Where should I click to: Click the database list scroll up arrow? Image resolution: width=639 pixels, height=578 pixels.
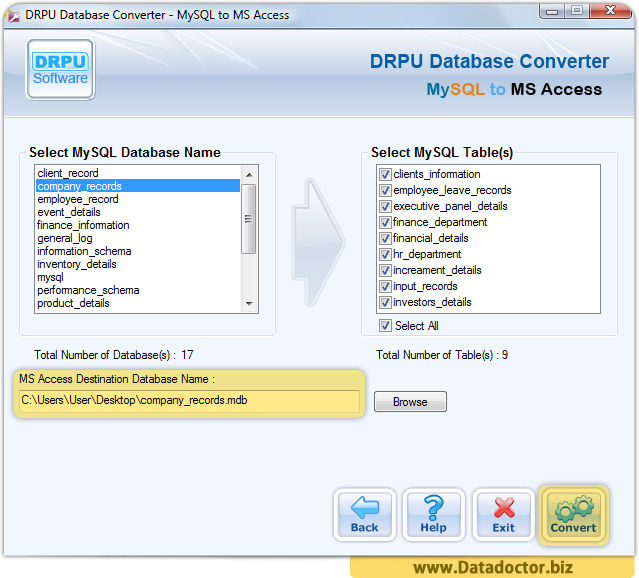pos(249,174)
